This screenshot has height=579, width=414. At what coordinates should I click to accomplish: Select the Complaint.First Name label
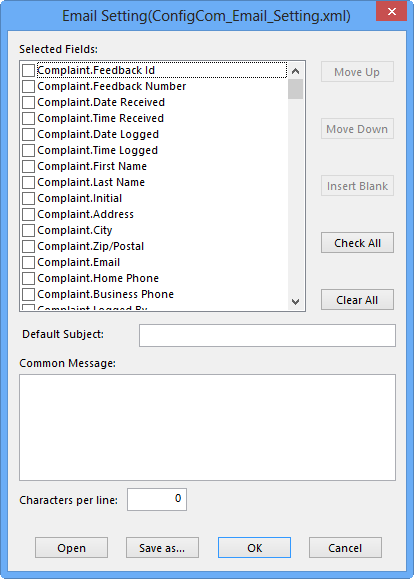pyautogui.click(x=92, y=166)
